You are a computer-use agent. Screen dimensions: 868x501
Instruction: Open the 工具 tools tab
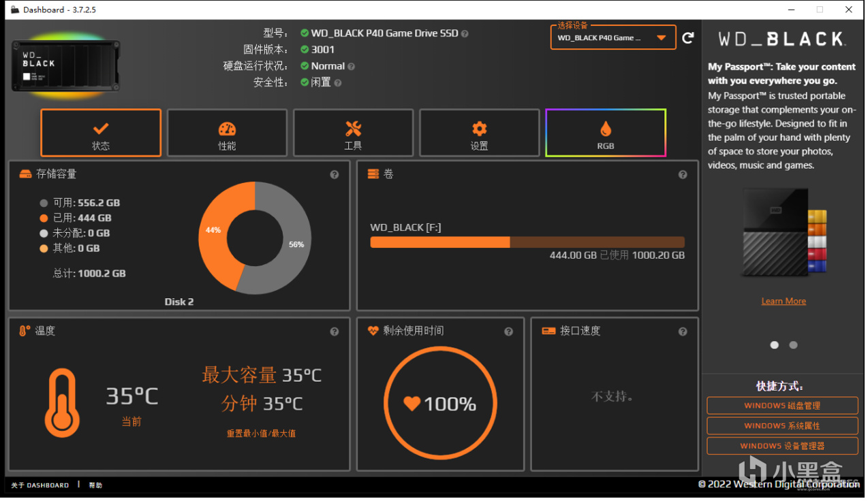353,133
